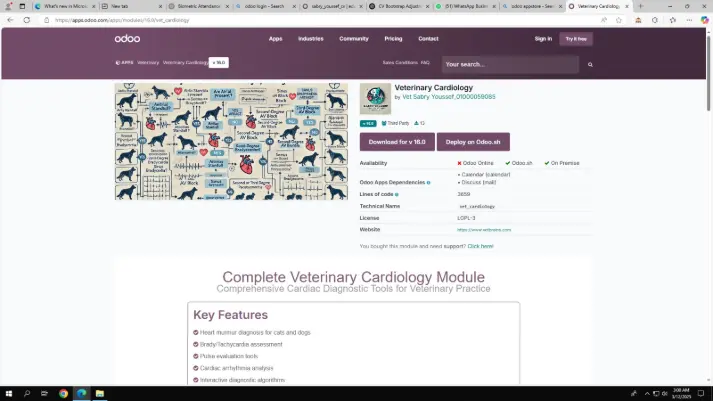Click the Lines of code info icon
This screenshot has height=401, width=713.
tap(397, 194)
